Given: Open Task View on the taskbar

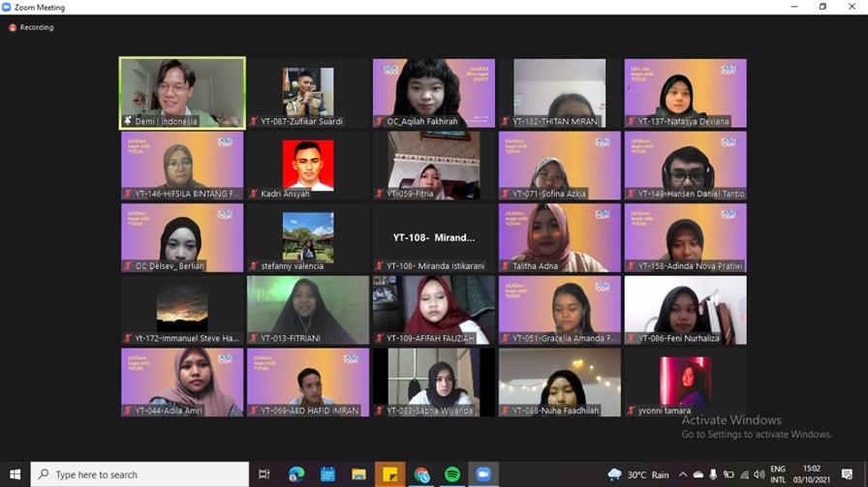Looking at the screenshot, I should [264, 474].
